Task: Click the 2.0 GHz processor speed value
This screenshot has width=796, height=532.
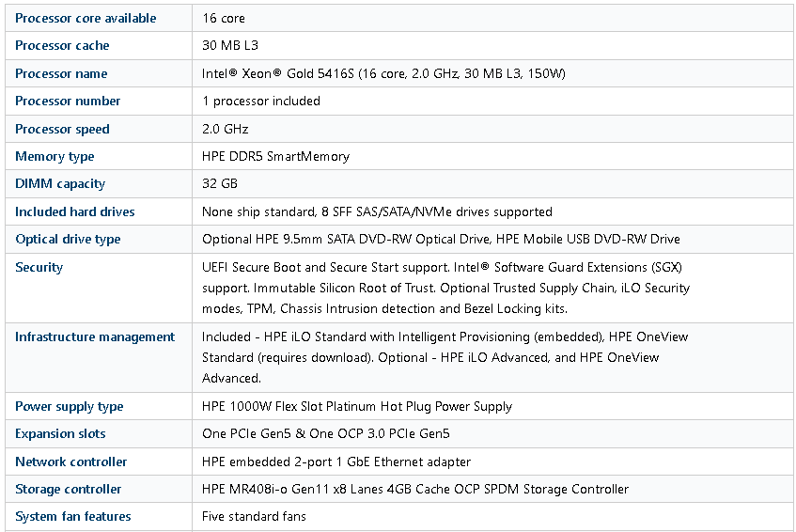Action: [225, 129]
